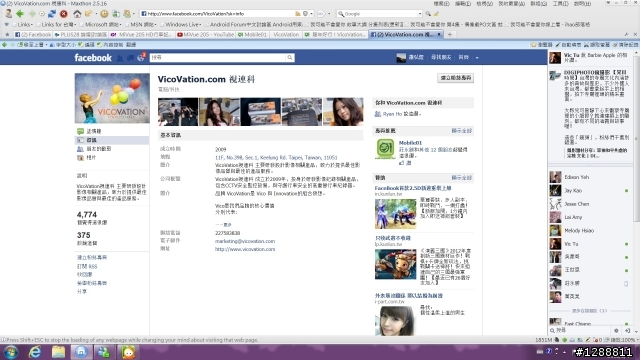Click the Maxthon user avatar icon
The height and width of the screenshot is (360, 640).
coord(8,13)
